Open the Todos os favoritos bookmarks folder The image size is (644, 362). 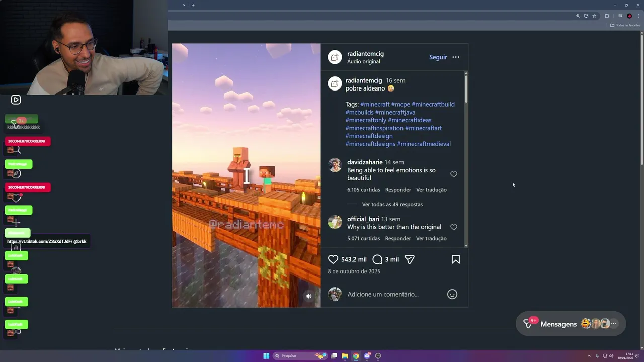(625, 25)
